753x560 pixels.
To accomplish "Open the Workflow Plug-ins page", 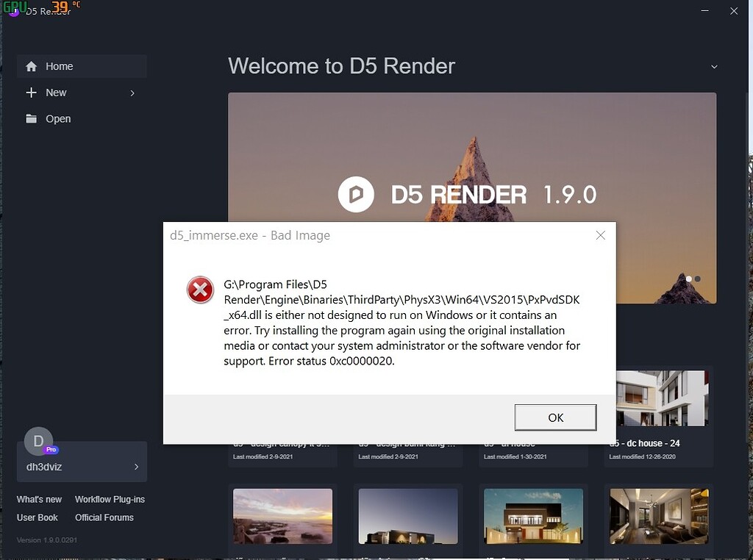I will [110, 499].
